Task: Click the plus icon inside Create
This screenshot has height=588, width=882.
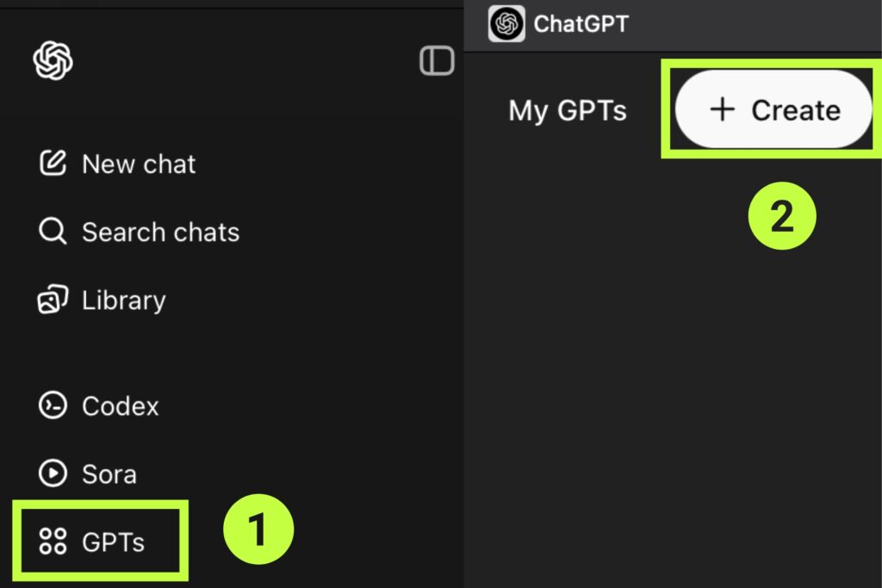Action: (x=722, y=109)
